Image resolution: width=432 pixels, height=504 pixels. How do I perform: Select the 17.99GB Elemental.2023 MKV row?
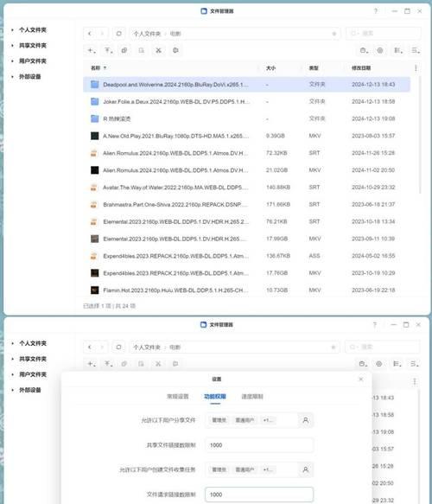coord(247,239)
